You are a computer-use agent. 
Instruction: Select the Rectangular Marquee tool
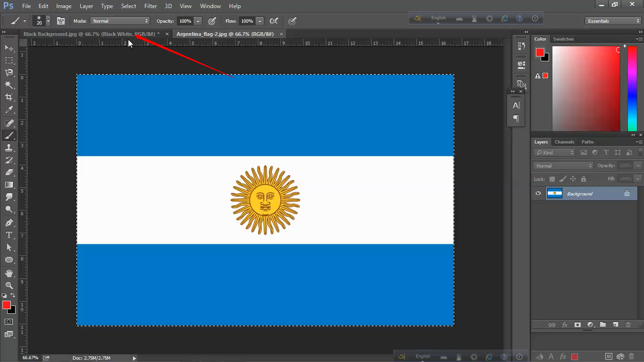pyautogui.click(x=9, y=60)
